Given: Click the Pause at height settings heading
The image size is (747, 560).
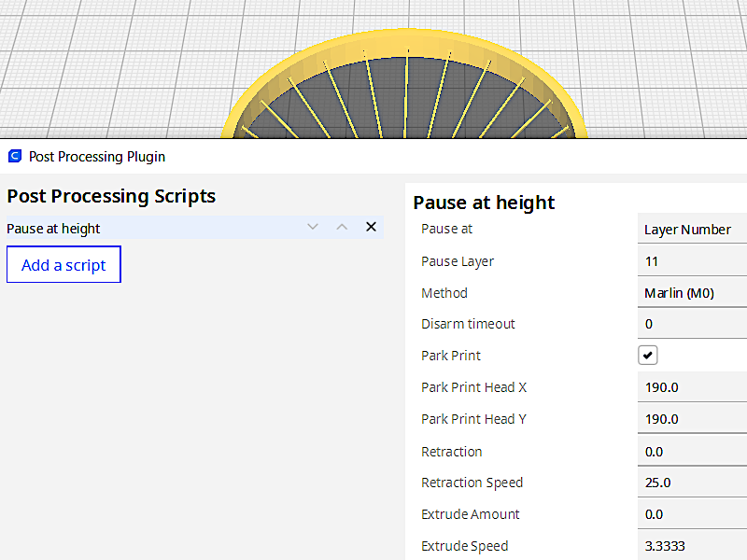Looking at the screenshot, I should click(x=484, y=203).
